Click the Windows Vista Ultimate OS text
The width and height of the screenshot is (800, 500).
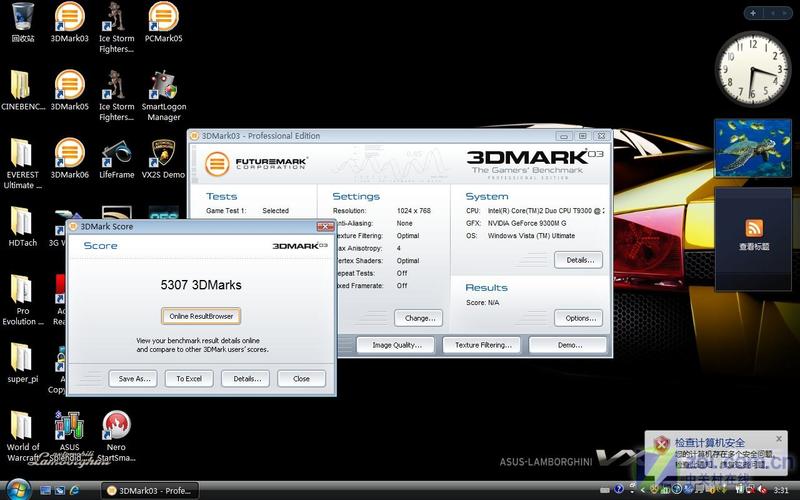pos(531,236)
